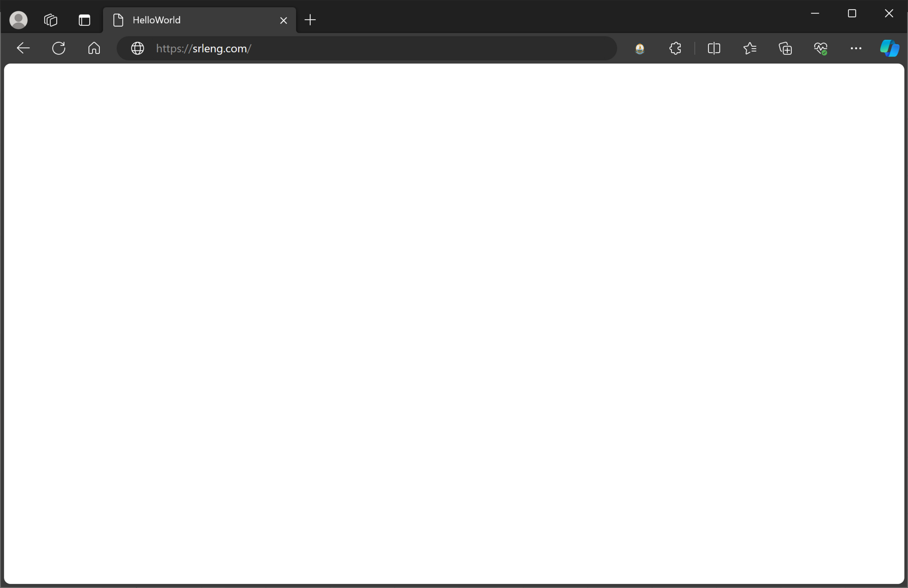The width and height of the screenshot is (908, 588).
Task: Go to the Home page button
Action: (x=94, y=48)
